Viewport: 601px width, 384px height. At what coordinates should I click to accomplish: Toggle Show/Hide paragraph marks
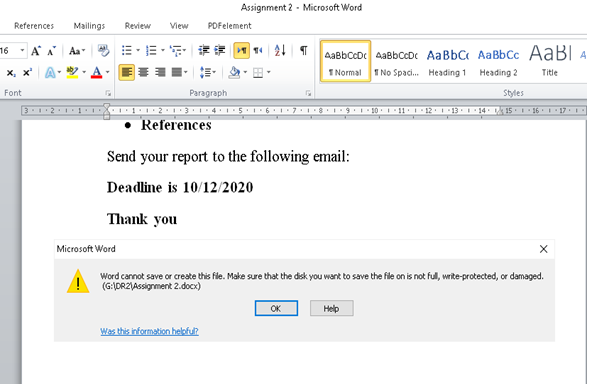tap(304, 50)
